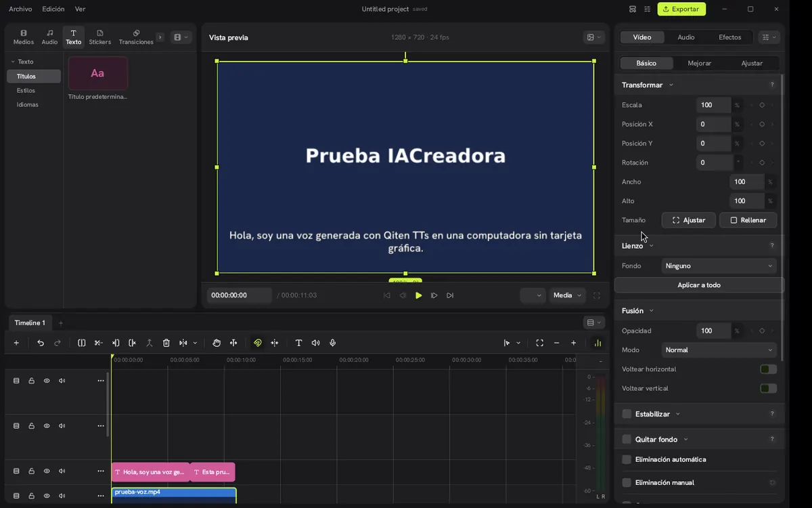Switch to the Audio properties tab

(x=686, y=37)
